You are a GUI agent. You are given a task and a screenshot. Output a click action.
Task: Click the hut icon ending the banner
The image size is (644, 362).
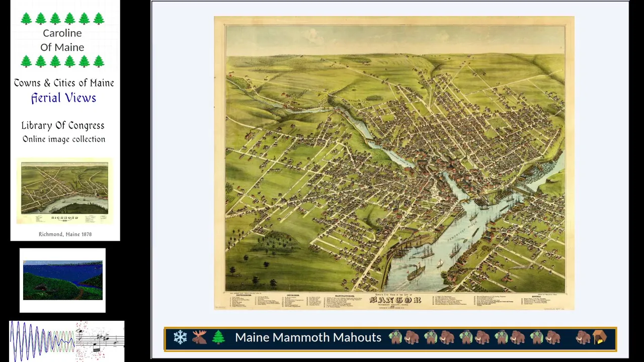(600, 337)
